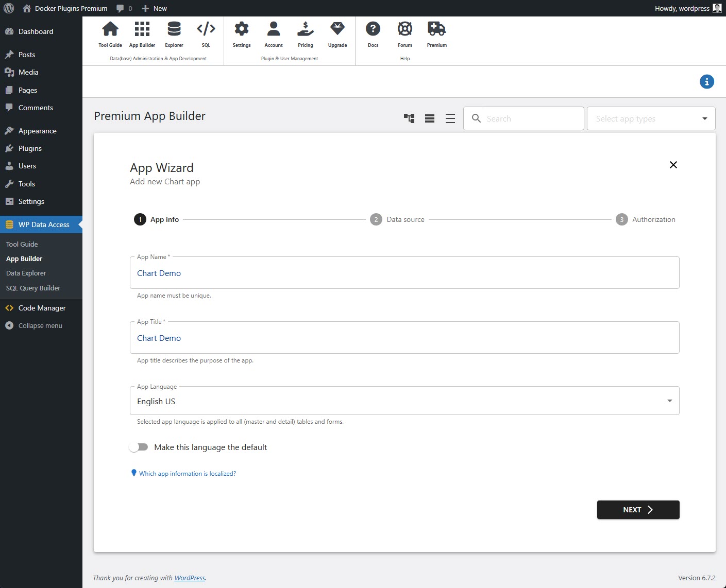The image size is (726, 588).
Task: Open the Pricing hand-dollar icon
Action: (x=306, y=29)
